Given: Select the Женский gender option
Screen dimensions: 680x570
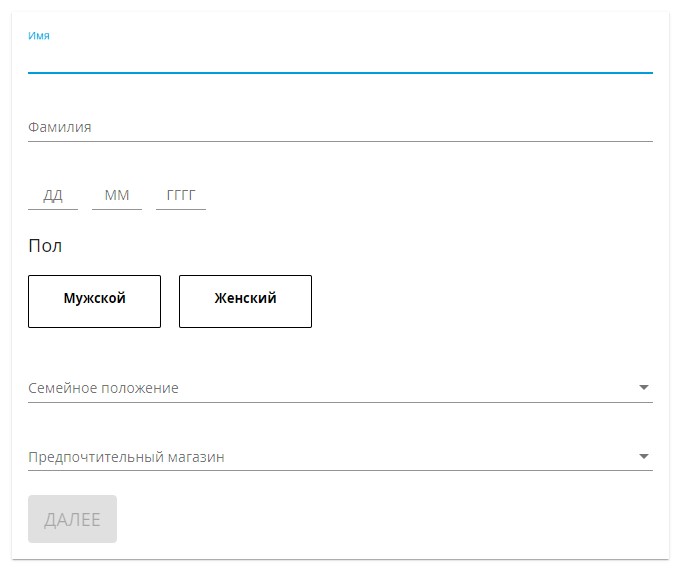Looking at the screenshot, I should 245,301.
